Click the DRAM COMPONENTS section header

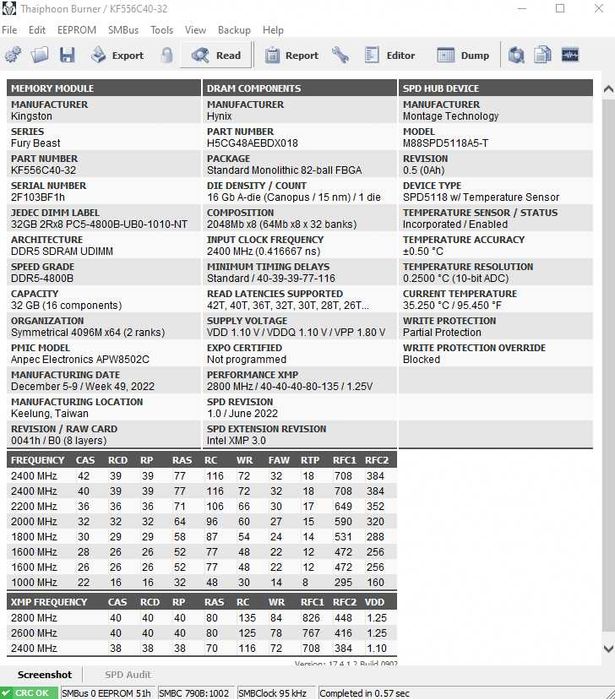(299, 88)
